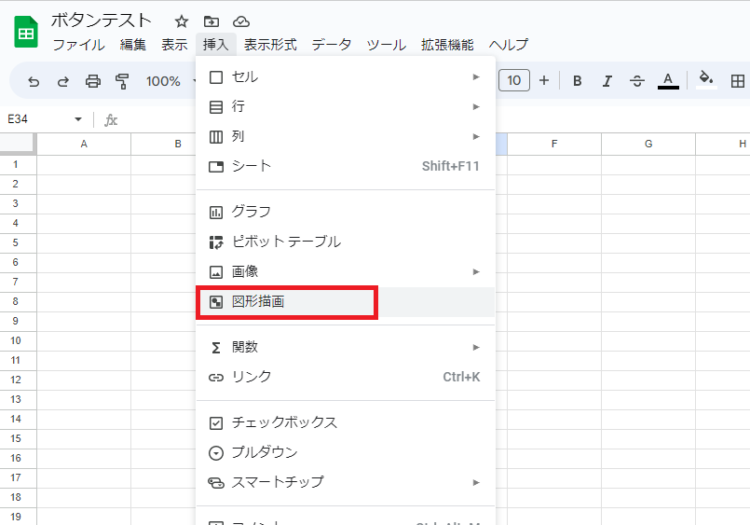Check the cloud save status icon
Image resolution: width=750 pixels, height=525 pixels.
coord(241,22)
